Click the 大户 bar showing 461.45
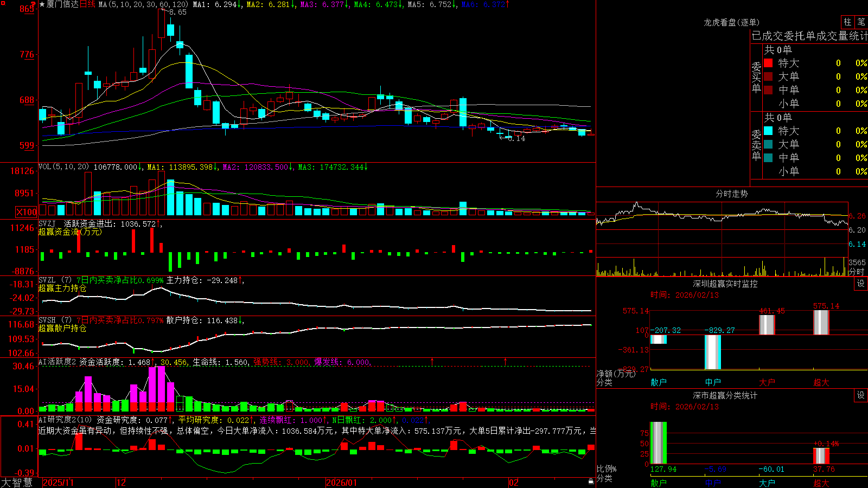Screen dimensions: 868x488 tap(767, 325)
